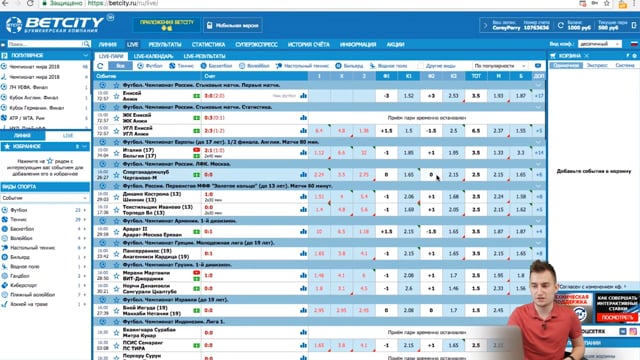This screenshot has width=640, height=360.
Task: Expand Футбол in sports list
Action: point(85,210)
